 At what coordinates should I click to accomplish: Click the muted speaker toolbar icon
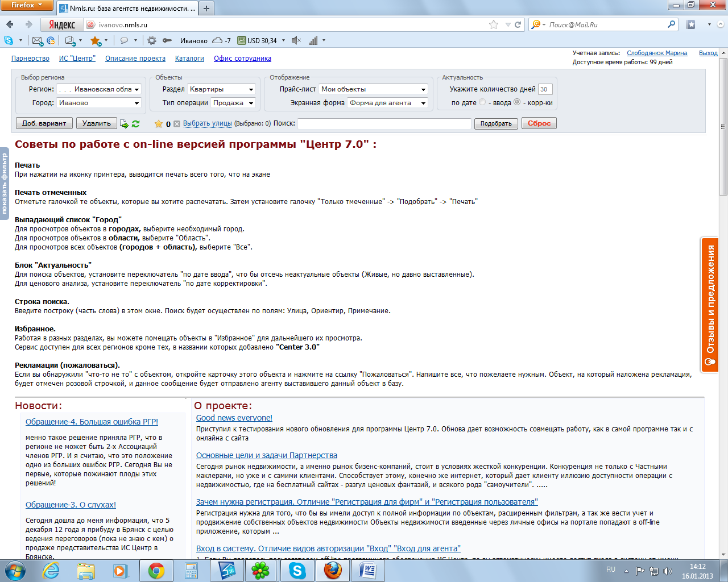[x=296, y=40]
